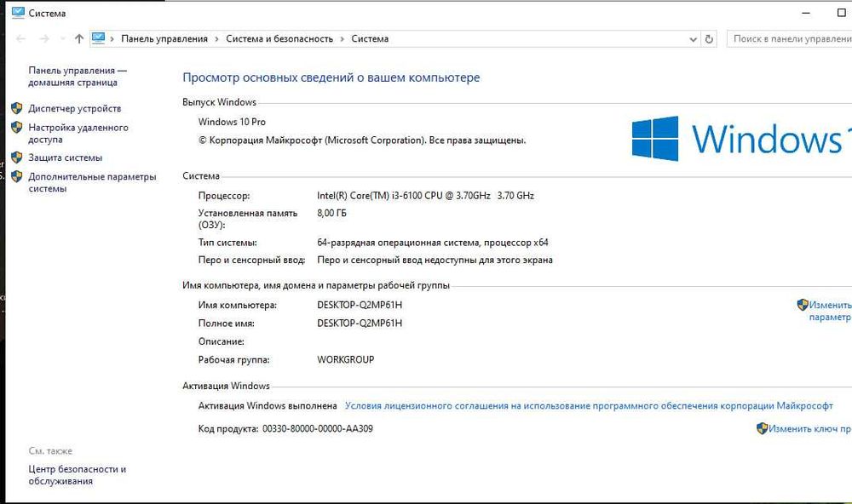Expand chevron after 'Система и безопасность' breadcrumb

[343, 38]
